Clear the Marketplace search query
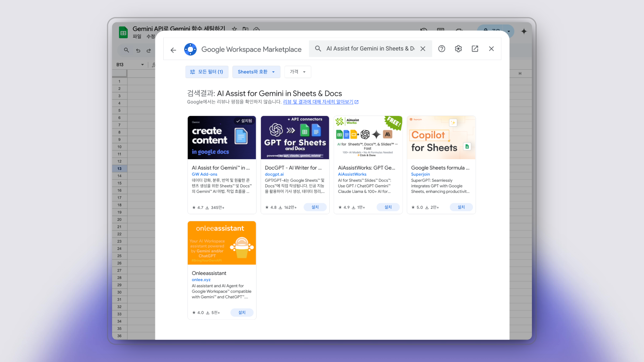This screenshot has width=644, height=362. click(423, 49)
